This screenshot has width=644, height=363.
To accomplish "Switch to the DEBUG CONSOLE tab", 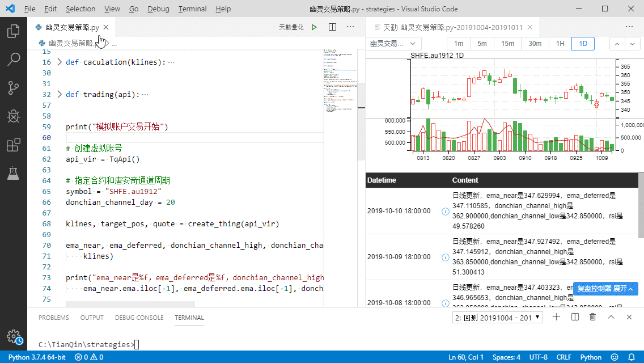I will [x=139, y=318].
